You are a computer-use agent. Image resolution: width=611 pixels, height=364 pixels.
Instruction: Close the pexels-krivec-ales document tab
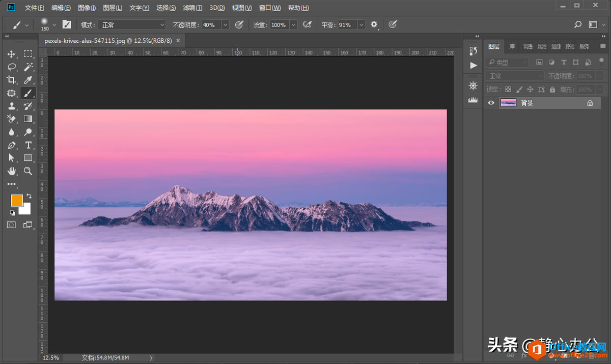point(178,40)
